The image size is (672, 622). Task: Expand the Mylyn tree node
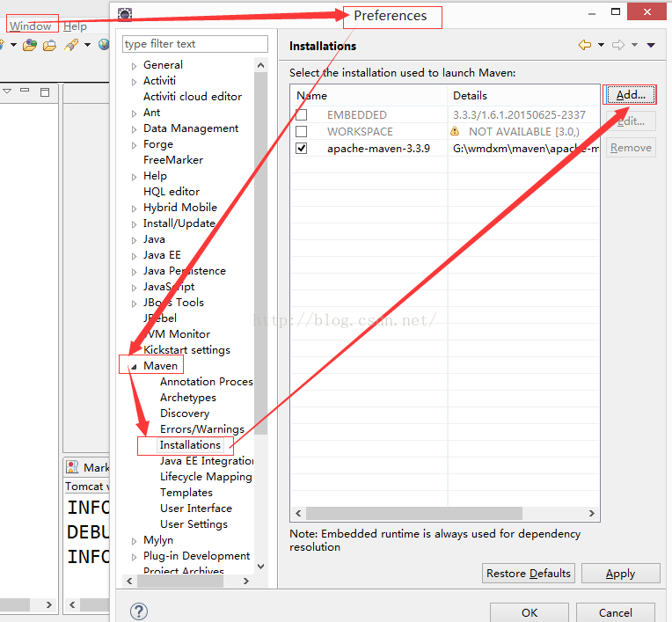135,541
